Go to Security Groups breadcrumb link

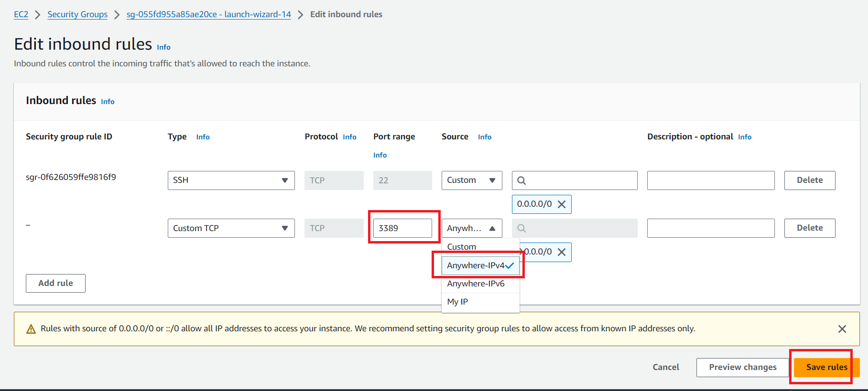pos(77,14)
